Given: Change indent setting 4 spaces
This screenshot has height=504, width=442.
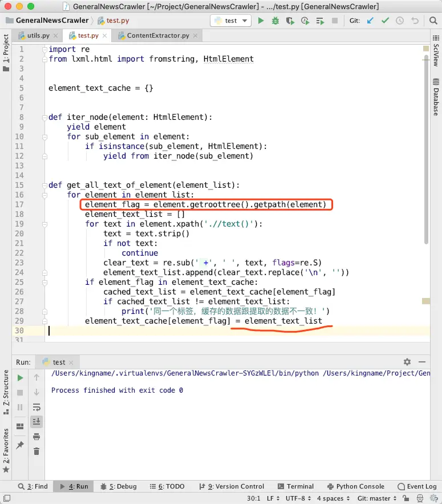Looking at the screenshot, I should [x=334, y=498].
